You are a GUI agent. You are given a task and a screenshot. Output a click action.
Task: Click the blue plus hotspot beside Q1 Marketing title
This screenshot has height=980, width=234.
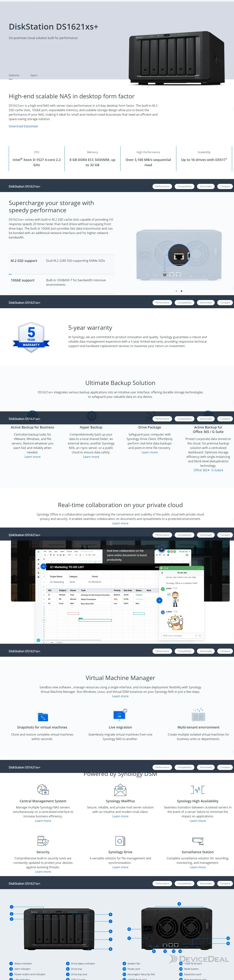click(x=43, y=566)
